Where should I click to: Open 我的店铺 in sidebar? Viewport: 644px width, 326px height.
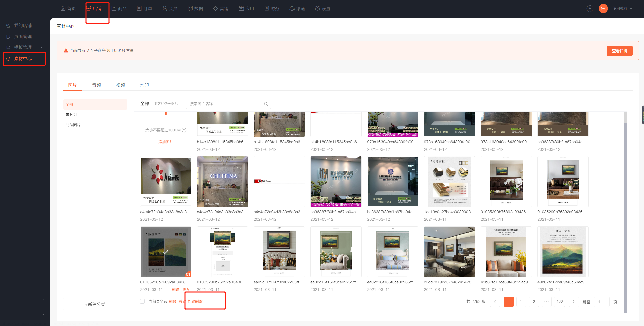pyautogui.click(x=23, y=26)
